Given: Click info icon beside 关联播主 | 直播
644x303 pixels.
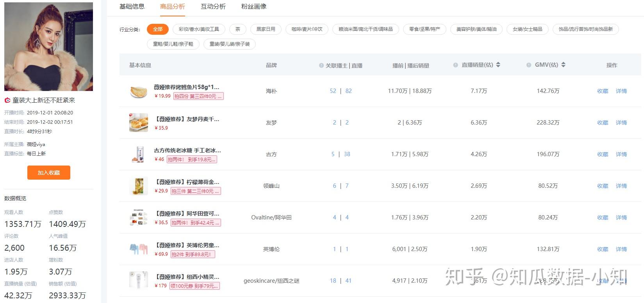Looking at the screenshot, I should [x=321, y=66].
